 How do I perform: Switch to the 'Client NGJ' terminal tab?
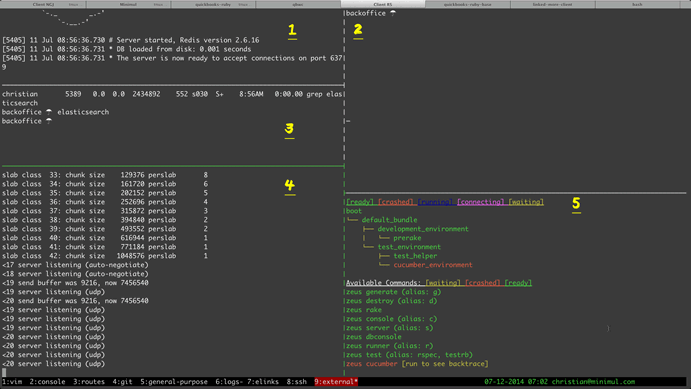coord(43,4)
